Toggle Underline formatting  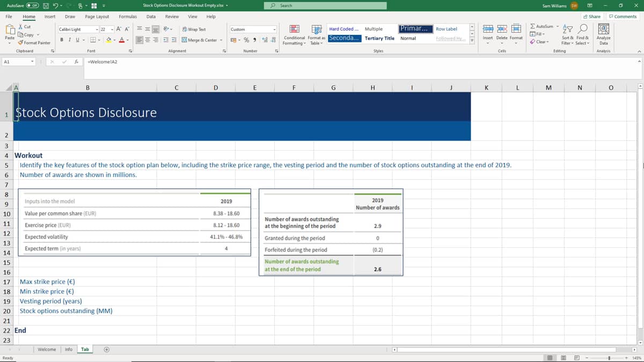click(77, 40)
